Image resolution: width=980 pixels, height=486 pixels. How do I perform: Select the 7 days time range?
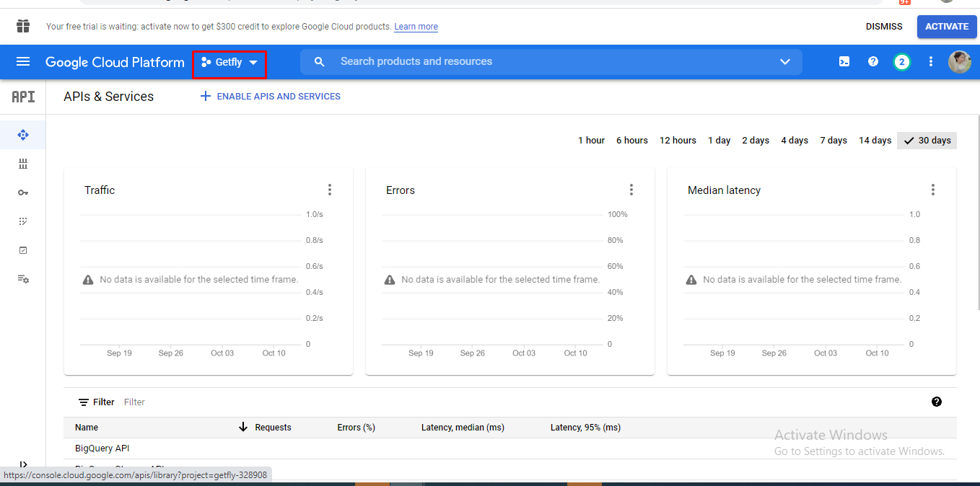point(833,141)
